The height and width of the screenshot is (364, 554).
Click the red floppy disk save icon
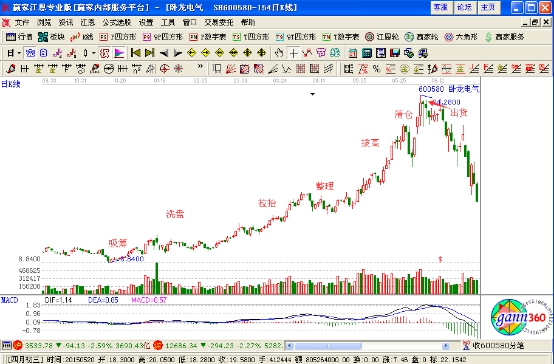(395, 53)
